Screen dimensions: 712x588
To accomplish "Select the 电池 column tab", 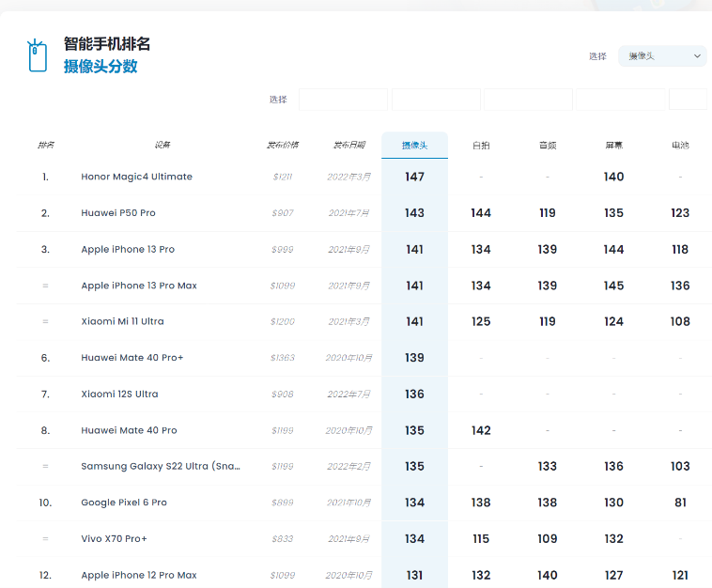I will (x=680, y=146).
